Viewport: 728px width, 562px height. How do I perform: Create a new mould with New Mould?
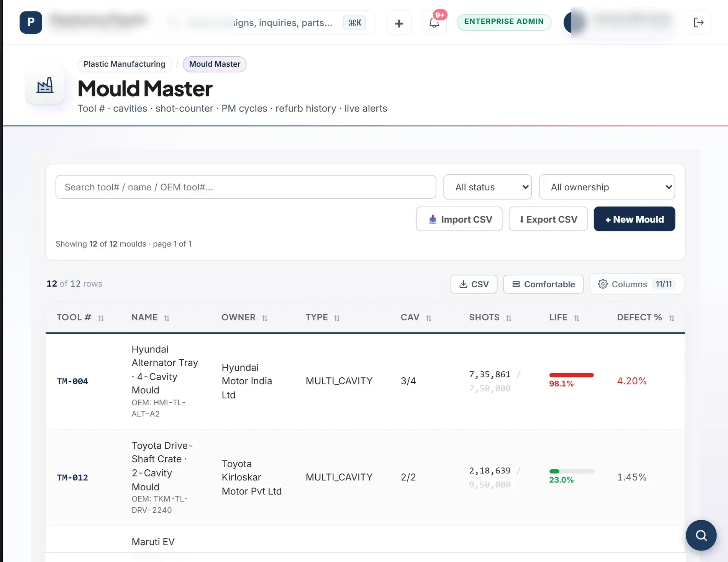pyautogui.click(x=635, y=219)
